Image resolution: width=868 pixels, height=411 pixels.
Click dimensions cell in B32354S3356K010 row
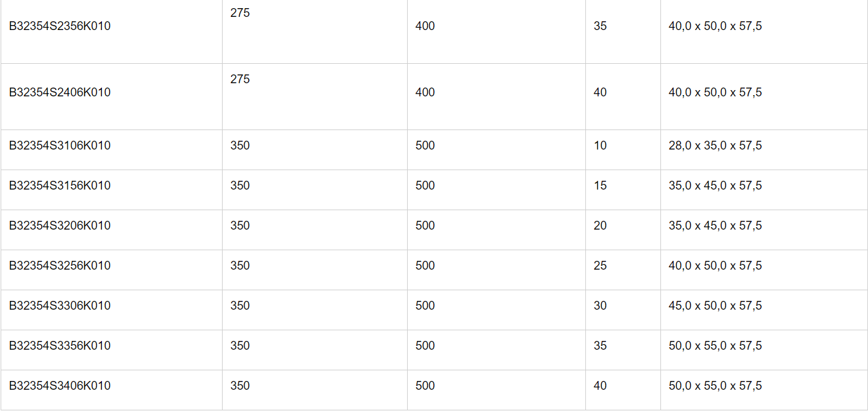tap(715, 346)
